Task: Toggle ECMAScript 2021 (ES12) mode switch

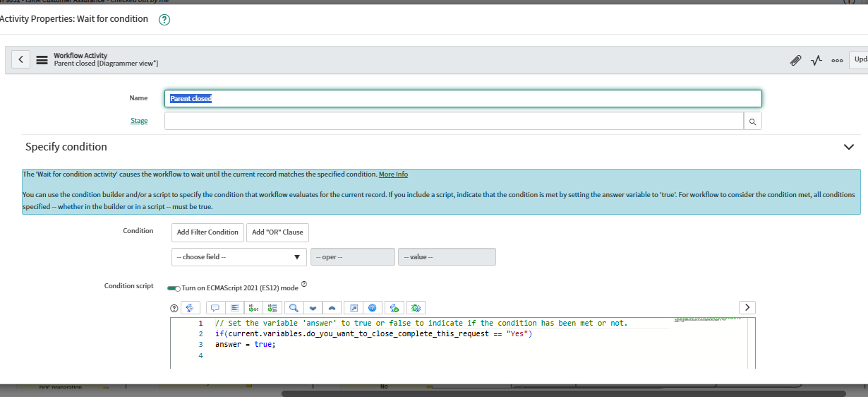Action: 174,288
